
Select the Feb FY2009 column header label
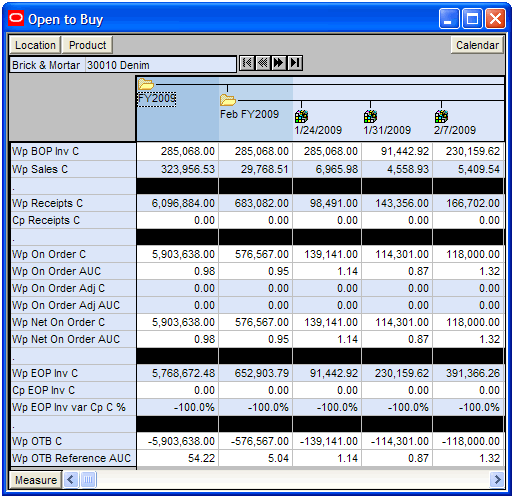coord(249,114)
